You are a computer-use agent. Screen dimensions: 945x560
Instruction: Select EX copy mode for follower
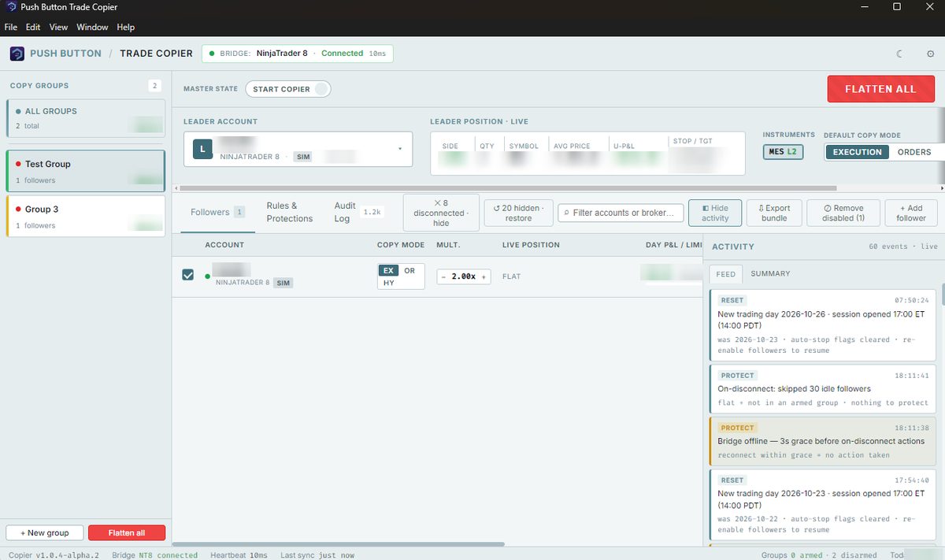click(x=389, y=271)
